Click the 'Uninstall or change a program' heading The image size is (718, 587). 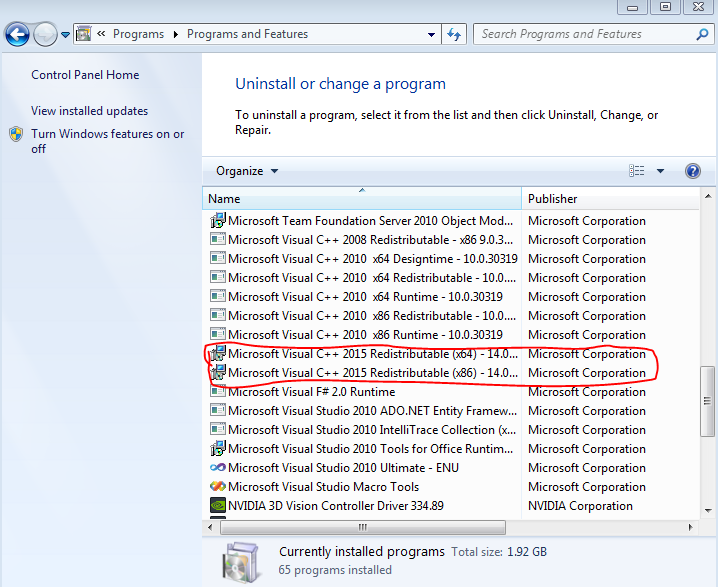coord(340,84)
